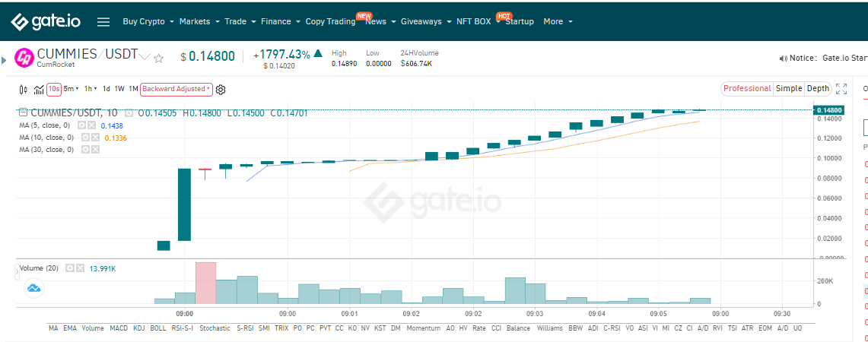Toggle the EMA indicator
Image resolution: width=868 pixels, height=342 pixels.
click(x=70, y=328)
